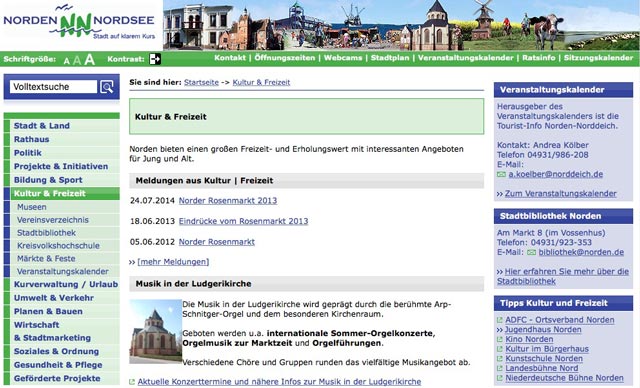The width and height of the screenshot is (640, 388).
Task: Open Norder Rosenmarkt 2013 news link
Action: click(x=228, y=201)
